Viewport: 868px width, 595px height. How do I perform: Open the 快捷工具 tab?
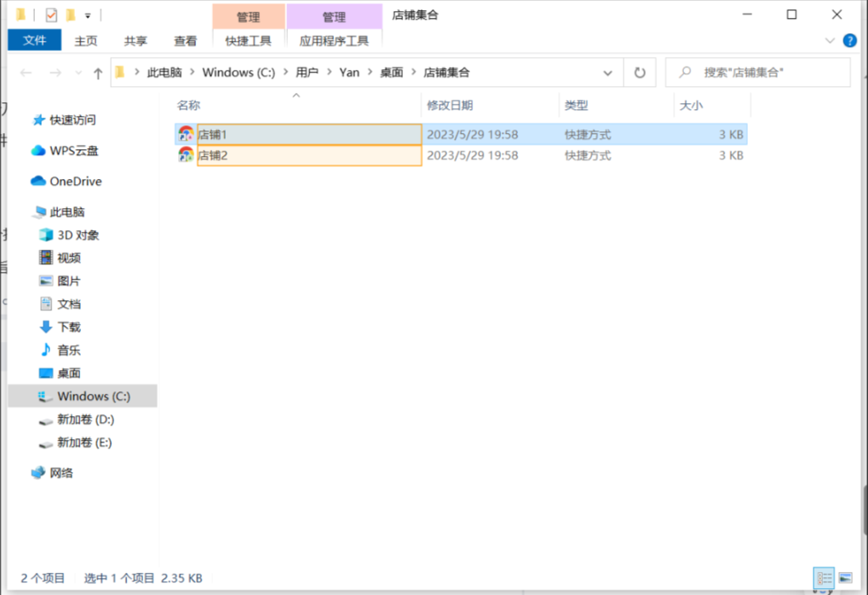tap(248, 41)
